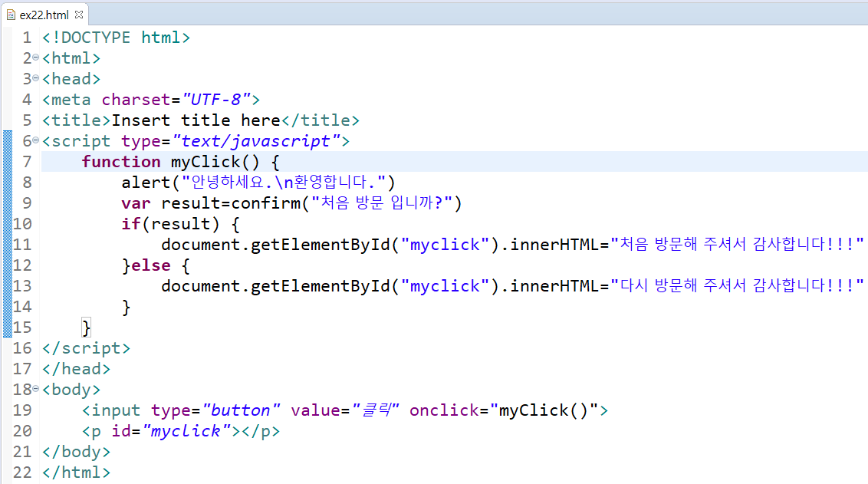Click the alert call on line 8

(258, 183)
